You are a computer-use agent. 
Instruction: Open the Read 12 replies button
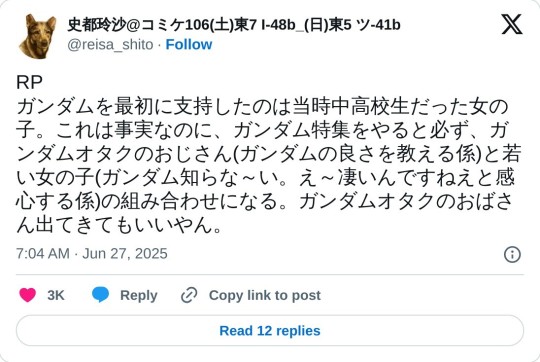coord(270,331)
